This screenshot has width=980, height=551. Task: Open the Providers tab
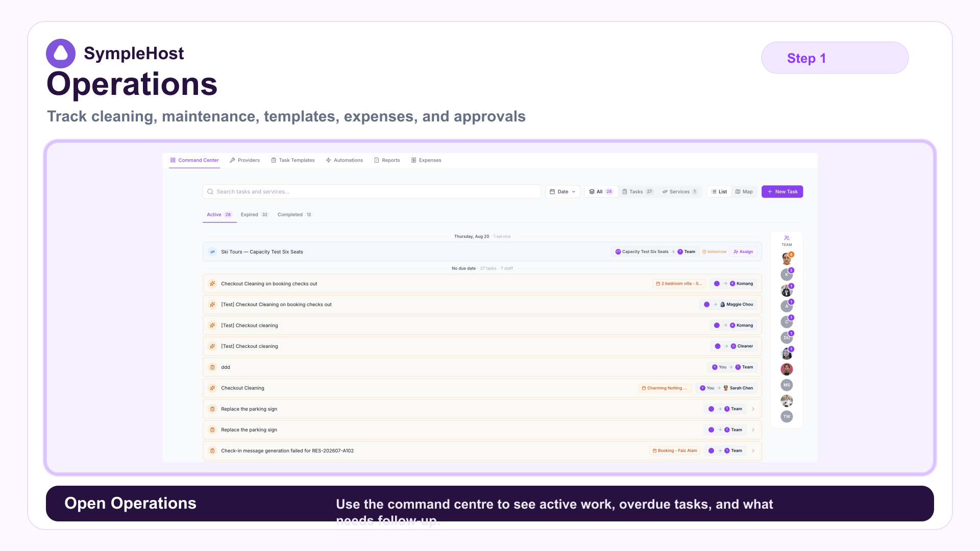(244, 160)
